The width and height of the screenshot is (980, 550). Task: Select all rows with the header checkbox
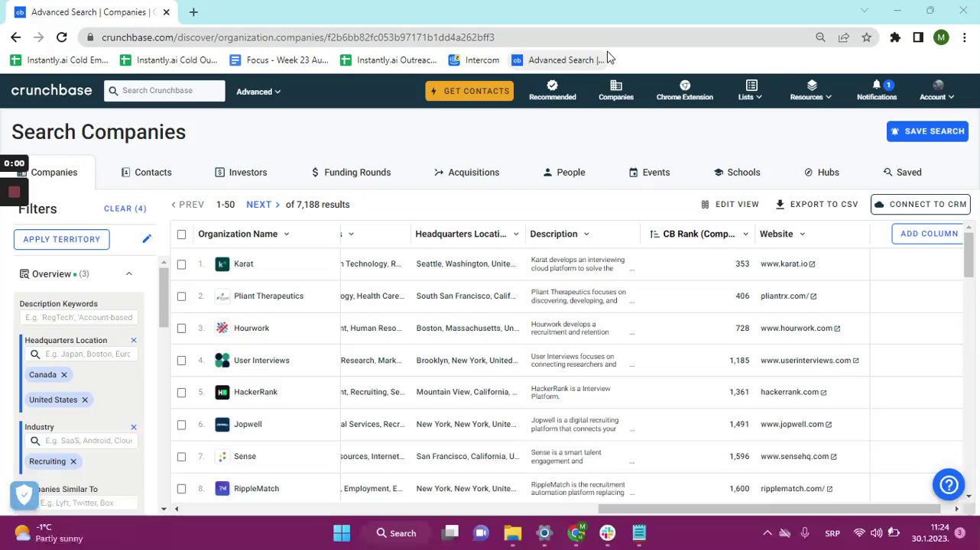pos(181,235)
